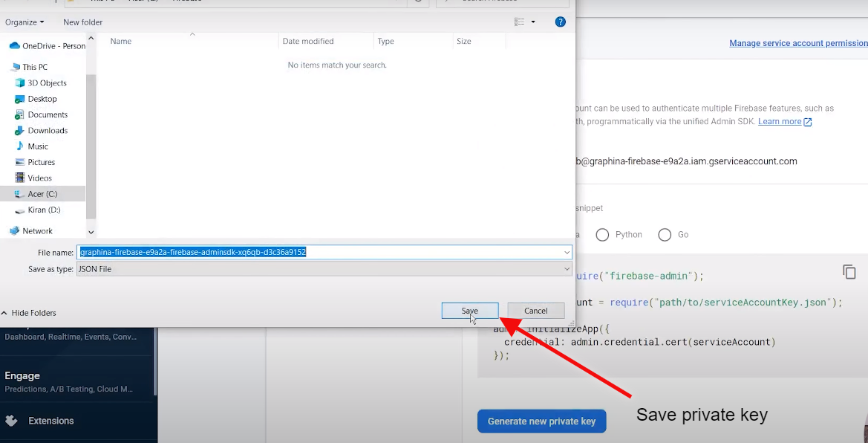The width and height of the screenshot is (868, 443).
Task: Select the Python radio button
Action: click(602, 235)
